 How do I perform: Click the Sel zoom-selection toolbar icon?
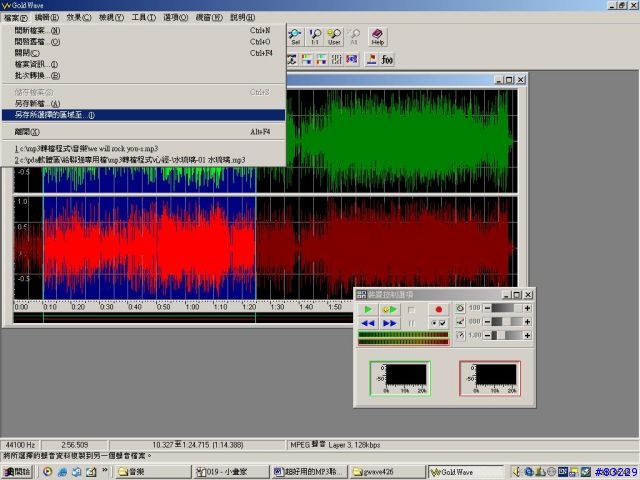(x=296, y=37)
